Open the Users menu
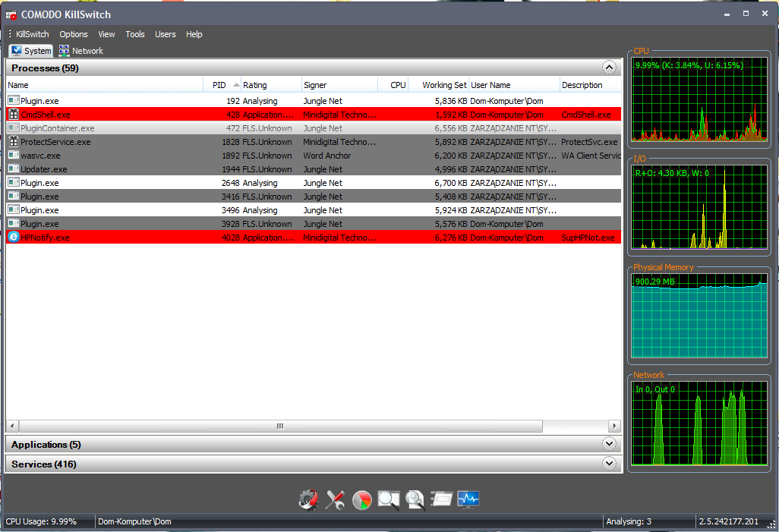The image size is (779, 532). (166, 34)
